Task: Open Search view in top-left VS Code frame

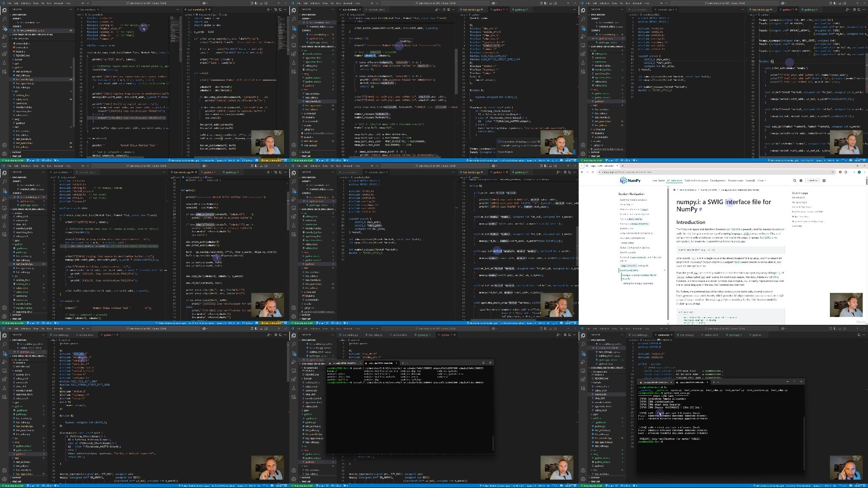Action: click(4, 19)
